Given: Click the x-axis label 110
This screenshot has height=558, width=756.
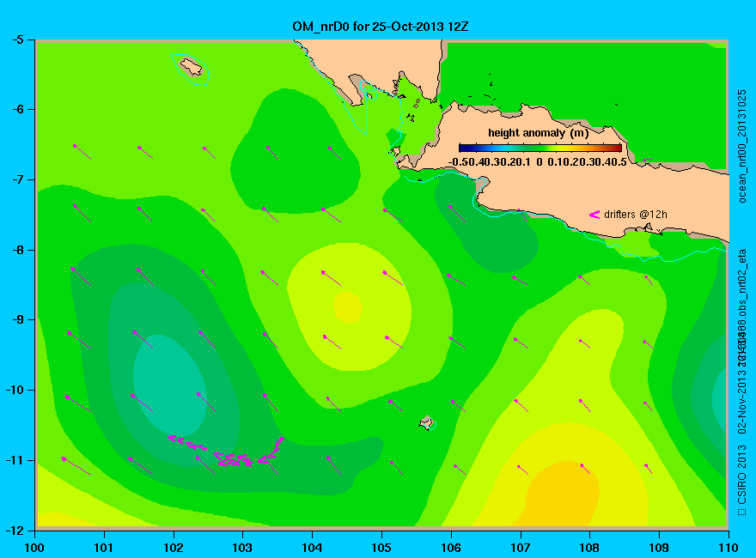Looking at the screenshot, I should (728, 548).
